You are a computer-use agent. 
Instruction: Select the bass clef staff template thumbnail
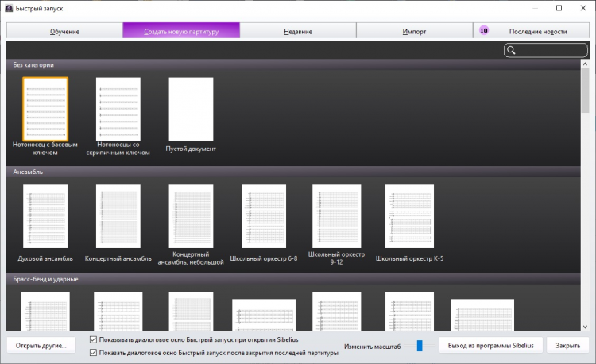click(45, 109)
